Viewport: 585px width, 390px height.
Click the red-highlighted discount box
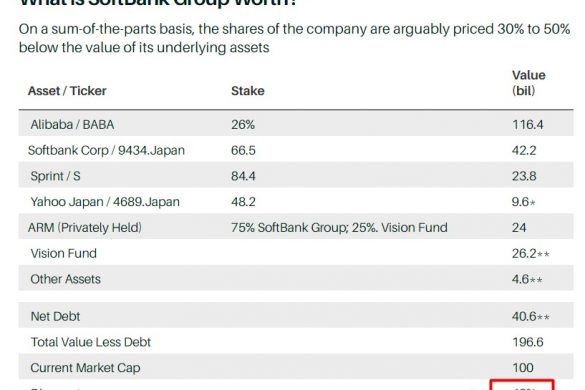pyautogui.click(x=522, y=385)
